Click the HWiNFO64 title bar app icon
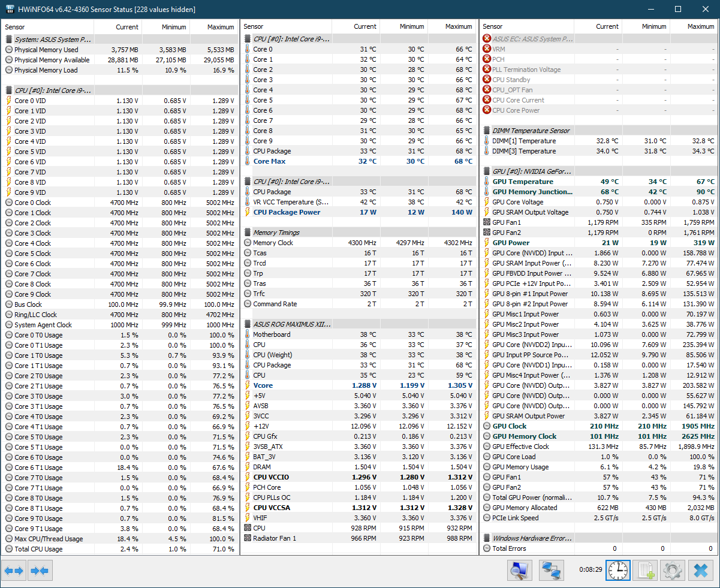Image resolution: width=720 pixels, height=588 pixels. point(10,10)
